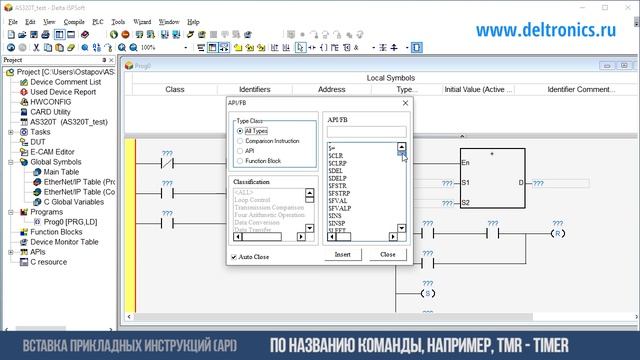The width and height of the screenshot is (640, 360).
Task: Select the Comparison Instruction radio button
Action: 240,141
